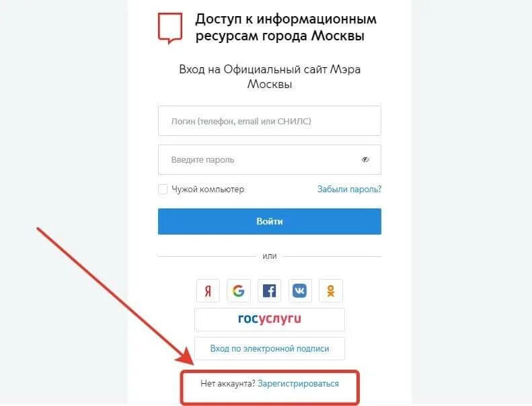The height and width of the screenshot is (406, 532).
Task: Click the blue Войти button
Action: click(x=270, y=222)
